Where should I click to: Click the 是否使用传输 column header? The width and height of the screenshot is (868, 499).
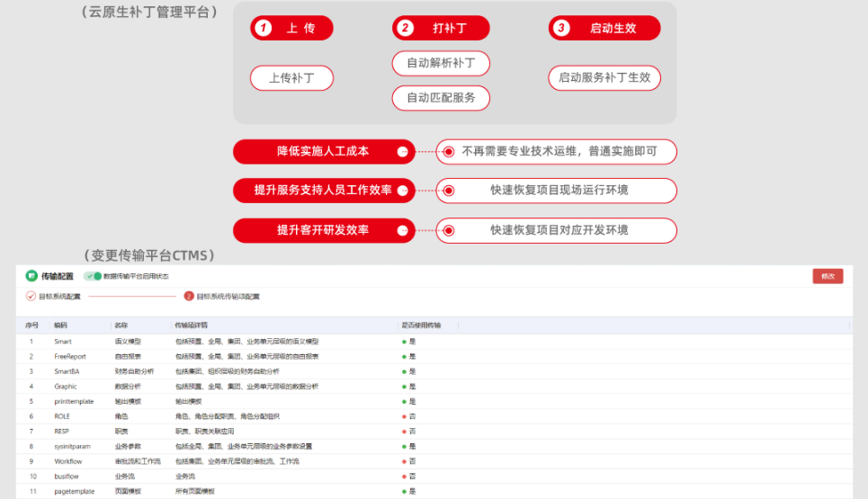click(421, 325)
